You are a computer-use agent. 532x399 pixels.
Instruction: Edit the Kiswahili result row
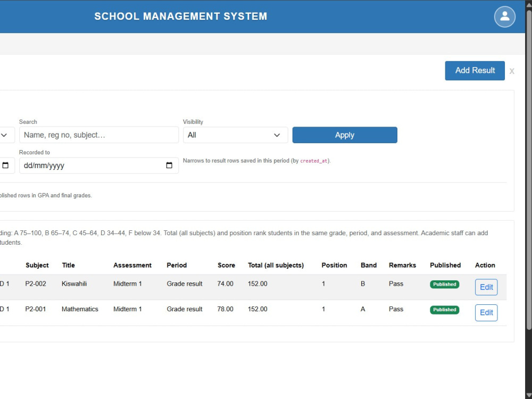click(486, 287)
